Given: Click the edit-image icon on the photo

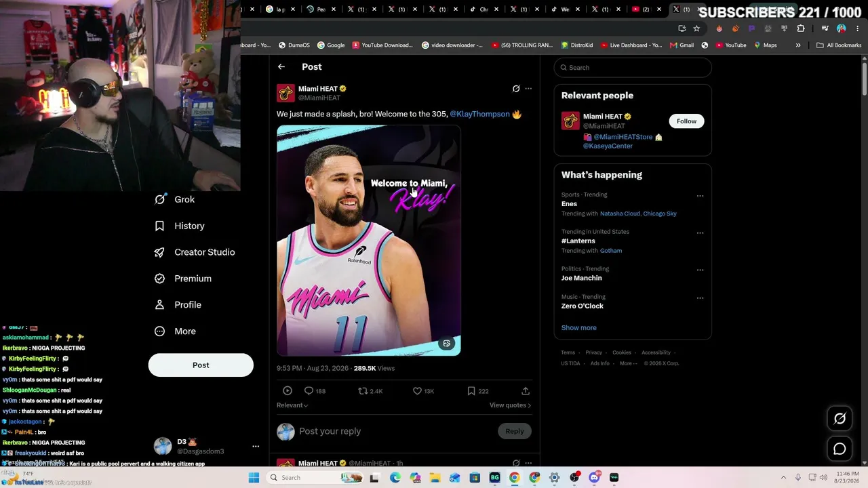Looking at the screenshot, I should pyautogui.click(x=446, y=344).
